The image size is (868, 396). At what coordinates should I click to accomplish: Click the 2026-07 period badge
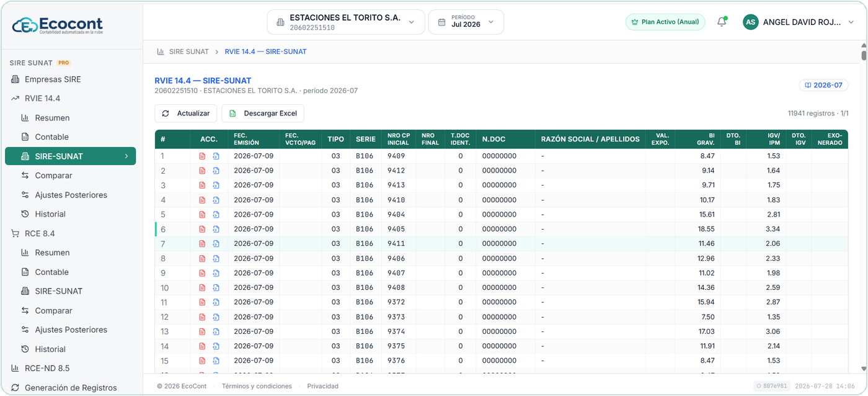pos(823,85)
